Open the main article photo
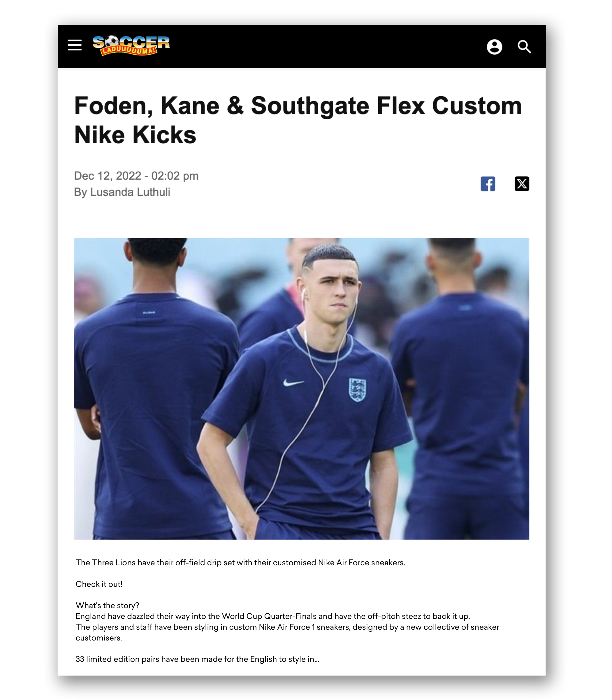The image size is (612, 700). coord(302,388)
